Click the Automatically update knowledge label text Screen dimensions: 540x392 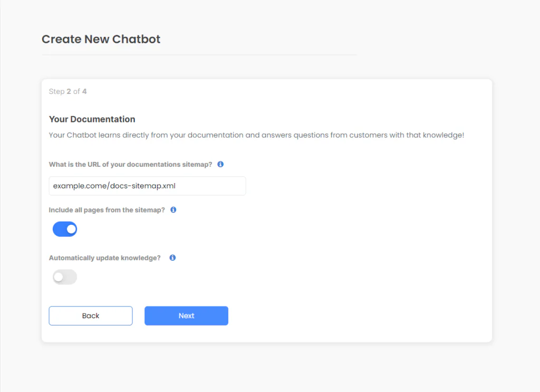point(104,258)
